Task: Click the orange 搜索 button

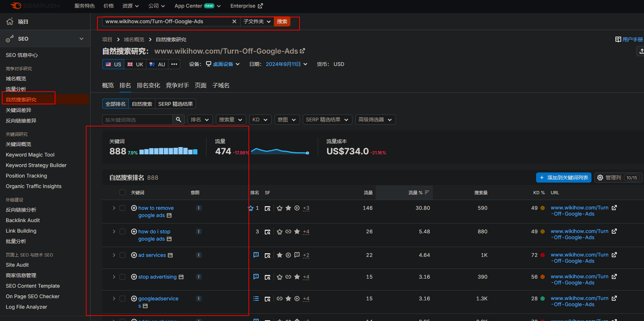Action: point(282,22)
